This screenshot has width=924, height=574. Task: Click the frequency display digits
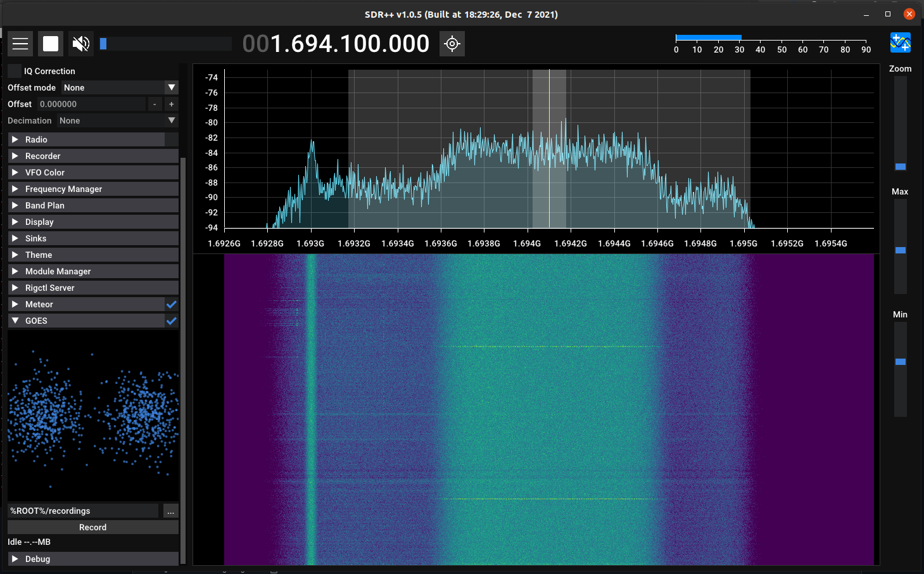336,44
